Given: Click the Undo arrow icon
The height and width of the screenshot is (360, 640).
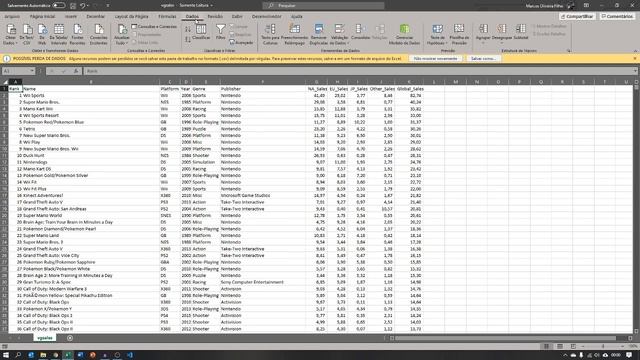Looking at the screenshot, I should point(83,6).
